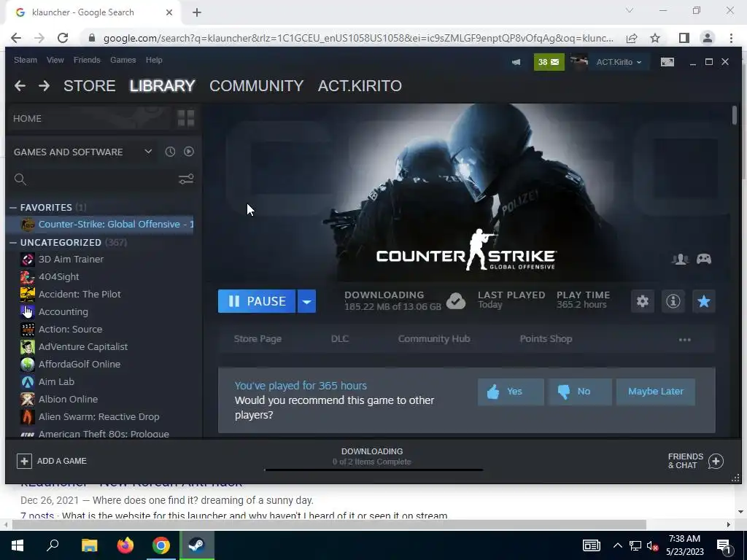The width and height of the screenshot is (747, 560).
Task: Recommend the game with Yes
Action: tap(511, 392)
